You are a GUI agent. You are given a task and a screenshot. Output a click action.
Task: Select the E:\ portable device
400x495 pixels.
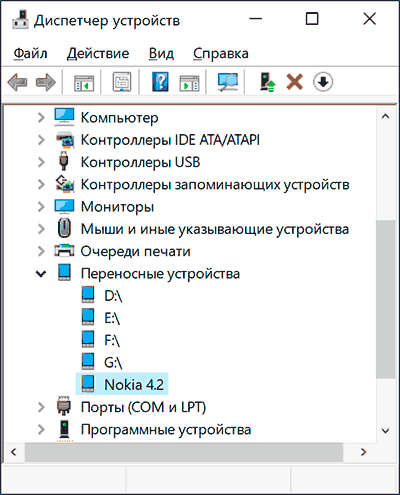112,318
